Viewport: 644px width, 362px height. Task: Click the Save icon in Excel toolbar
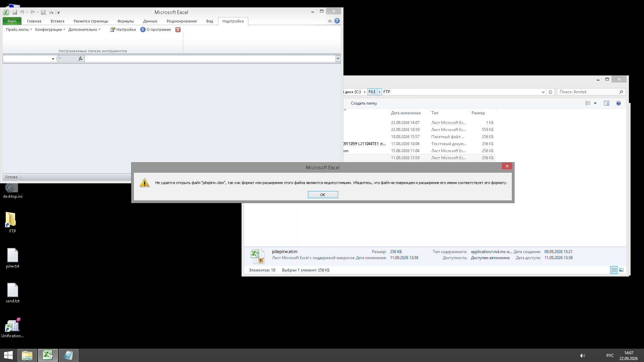15,12
